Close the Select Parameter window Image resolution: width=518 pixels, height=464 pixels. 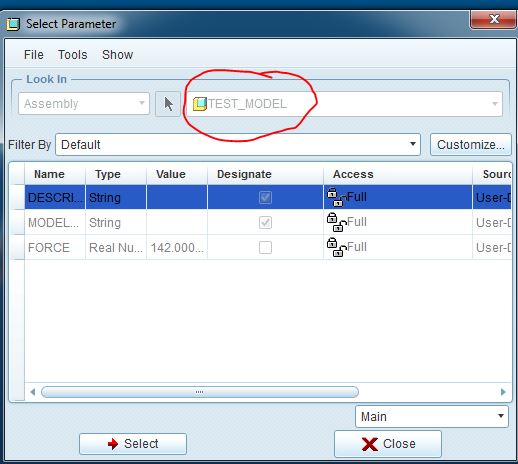tap(494, 19)
